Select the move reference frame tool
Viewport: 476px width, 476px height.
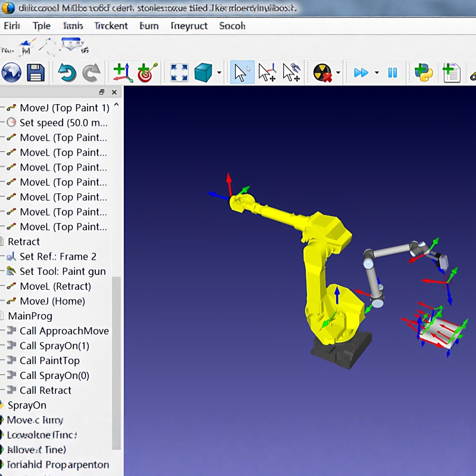coord(267,73)
